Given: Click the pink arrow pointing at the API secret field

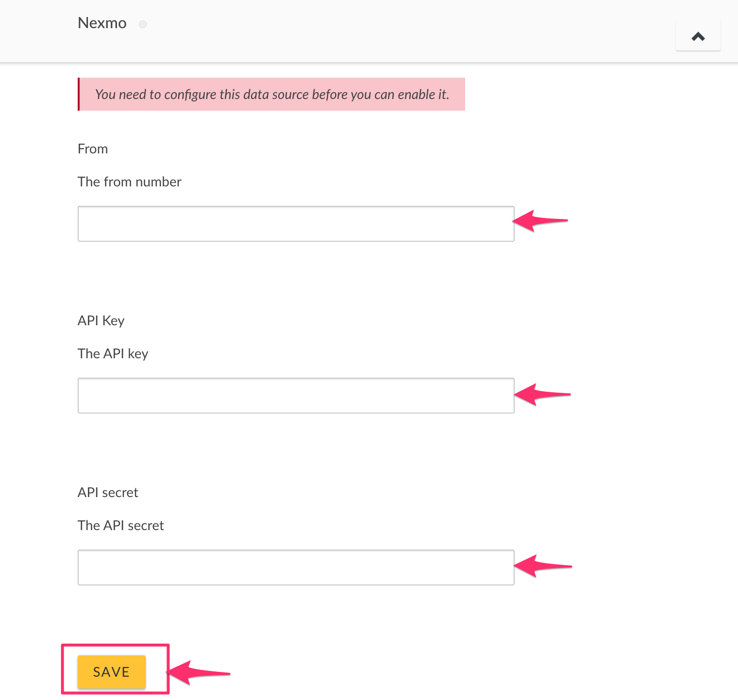Looking at the screenshot, I should pyautogui.click(x=542, y=566).
